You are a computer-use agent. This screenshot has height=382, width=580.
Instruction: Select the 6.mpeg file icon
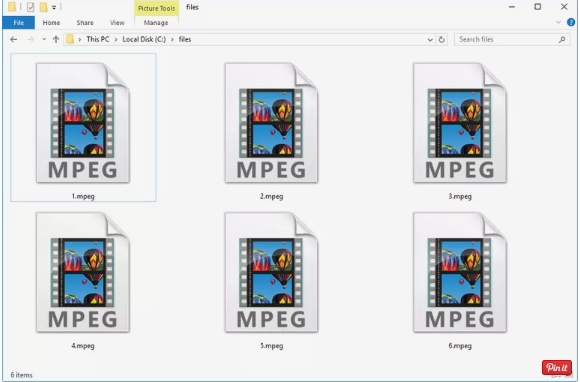click(x=460, y=272)
